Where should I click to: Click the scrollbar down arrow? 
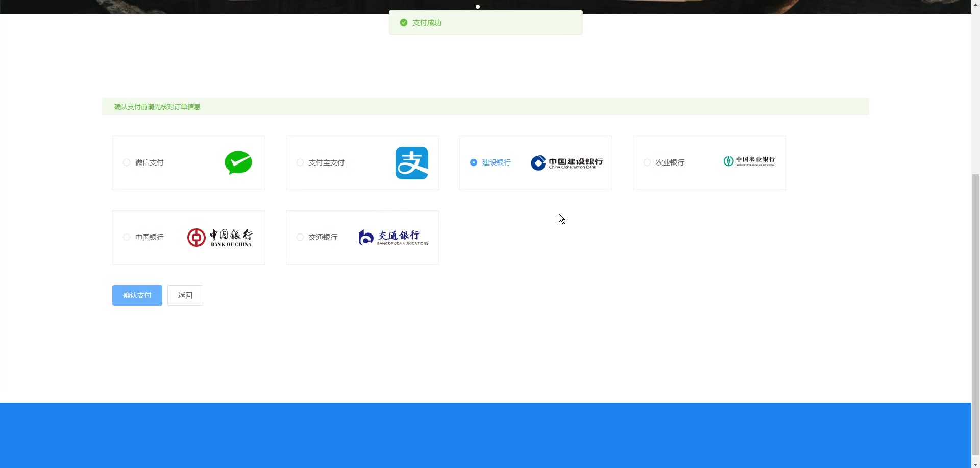[x=975, y=464]
